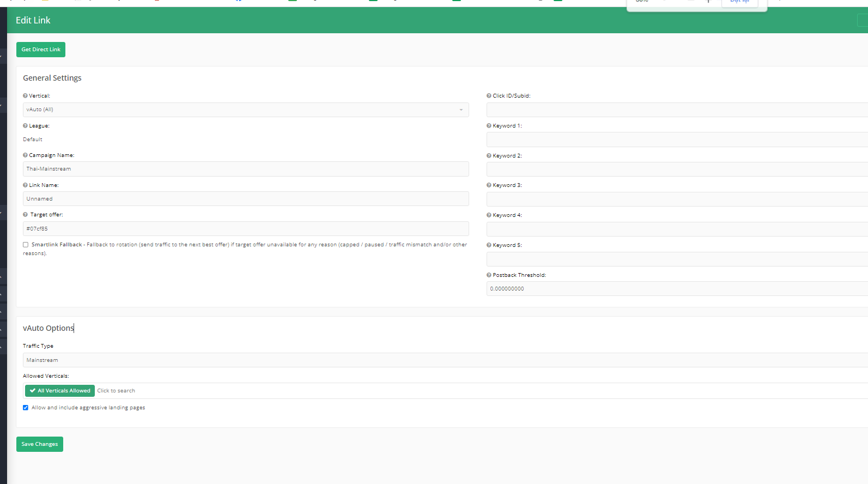The height and width of the screenshot is (484, 868).
Task: Click the Edit Link page title
Action: pyautogui.click(x=33, y=20)
